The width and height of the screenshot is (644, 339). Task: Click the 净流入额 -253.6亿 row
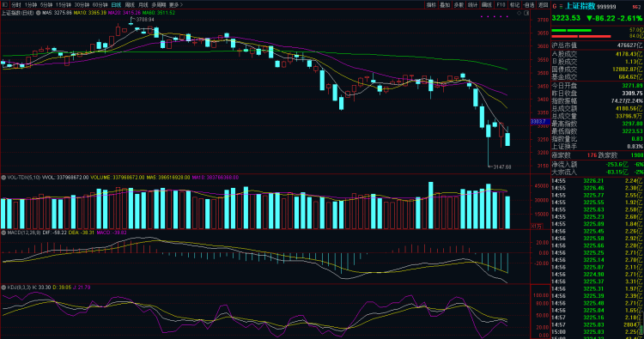(x=597, y=164)
